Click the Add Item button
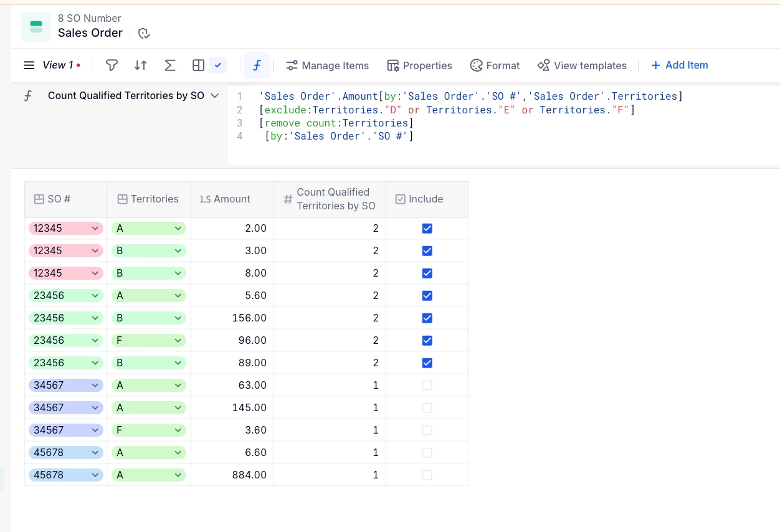 [x=679, y=65]
